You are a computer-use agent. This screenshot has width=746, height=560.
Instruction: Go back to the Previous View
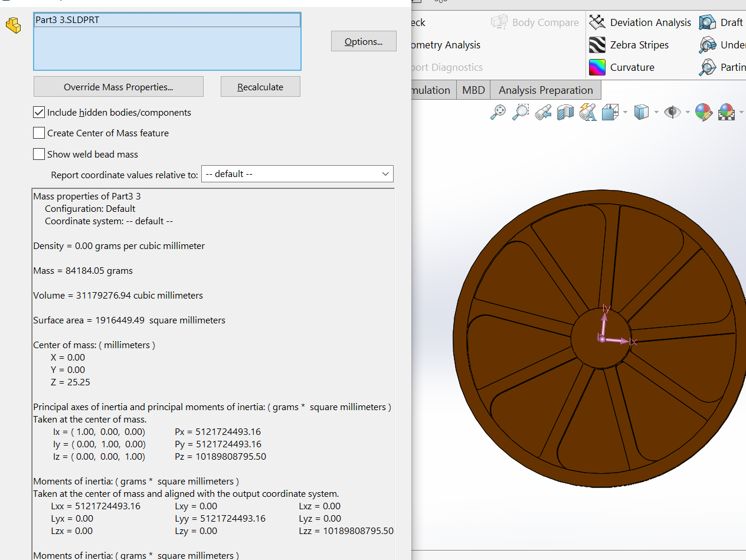pyautogui.click(x=543, y=112)
